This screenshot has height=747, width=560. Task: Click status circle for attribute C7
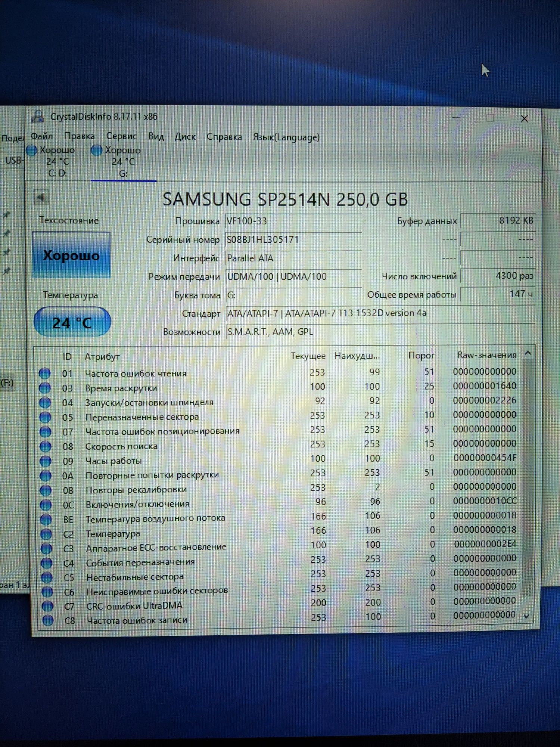point(47,606)
